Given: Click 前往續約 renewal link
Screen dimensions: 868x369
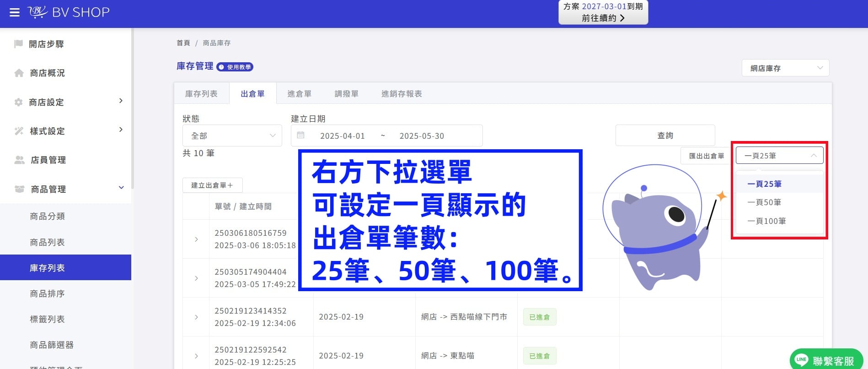Looking at the screenshot, I should tap(603, 18).
